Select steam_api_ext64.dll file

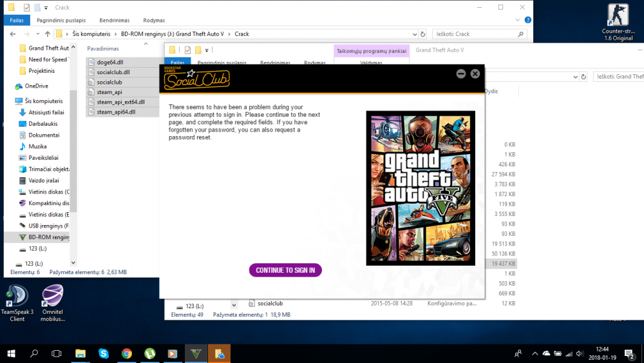click(x=121, y=102)
